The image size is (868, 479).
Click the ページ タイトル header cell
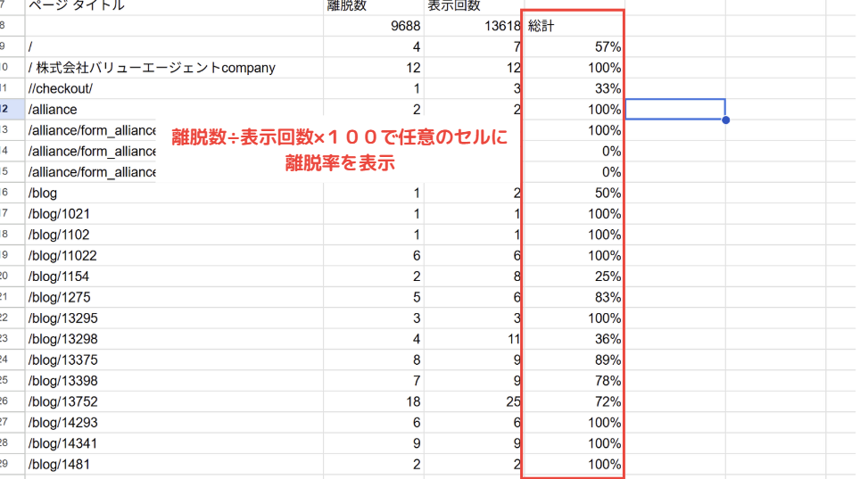coord(174,6)
